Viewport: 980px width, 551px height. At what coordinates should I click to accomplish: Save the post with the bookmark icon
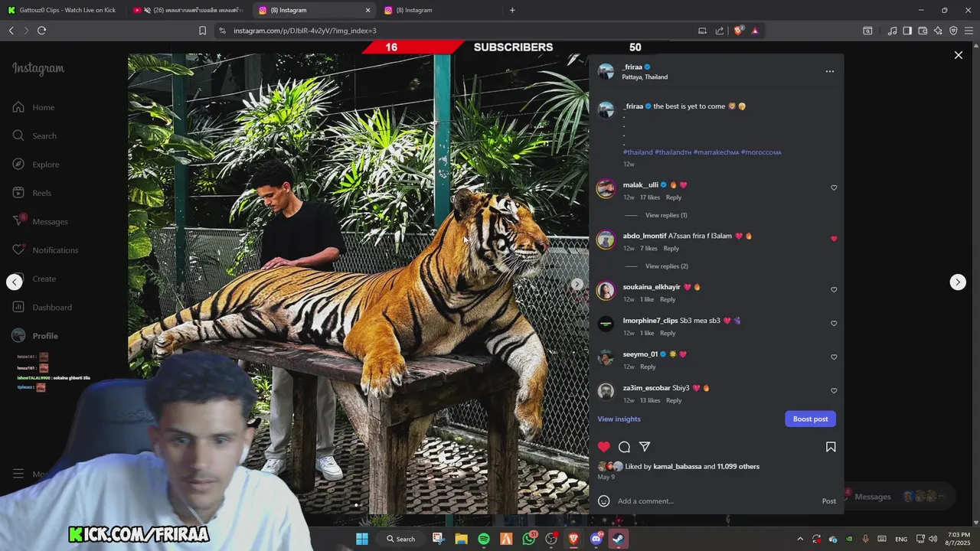tap(831, 447)
